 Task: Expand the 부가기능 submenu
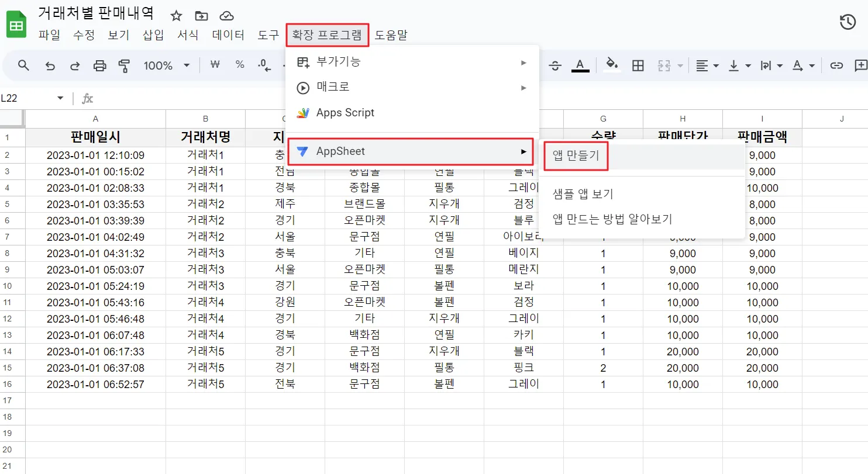click(412, 62)
